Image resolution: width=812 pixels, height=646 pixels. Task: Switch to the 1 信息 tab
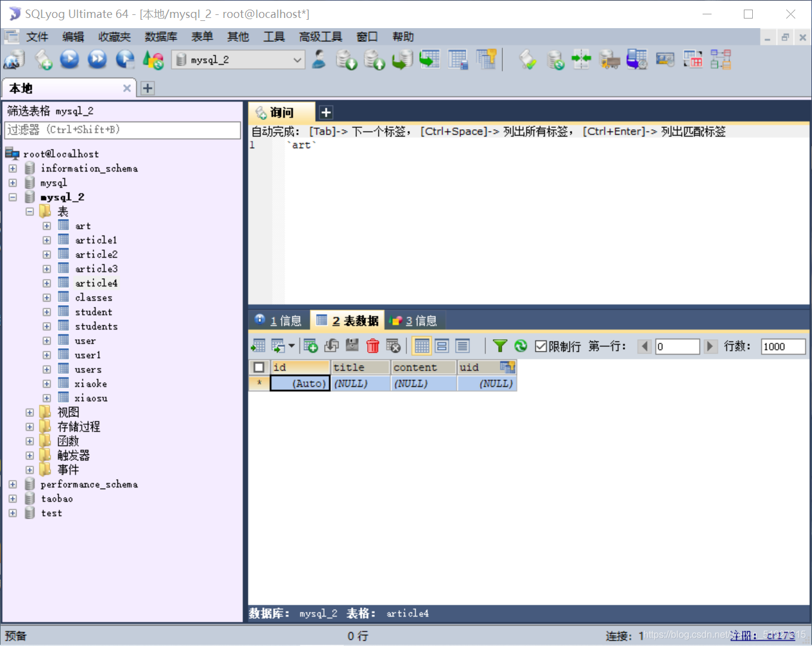tap(279, 321)
